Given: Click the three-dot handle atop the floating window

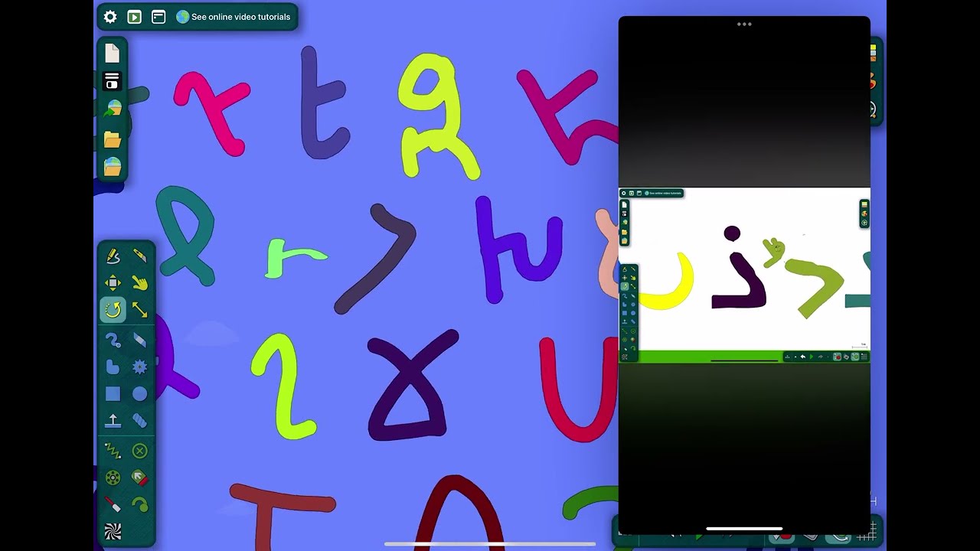Looking at the screenshot, I should pyautogui.click(x=744, y=24).
